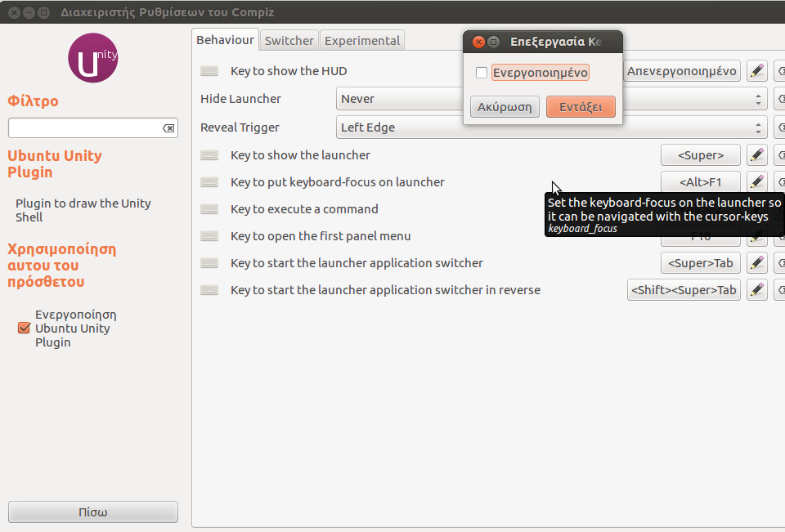The height and width of the screenshot is (532, 785).
Task: Click the <Super> key binding button
Action: (701, 155)
